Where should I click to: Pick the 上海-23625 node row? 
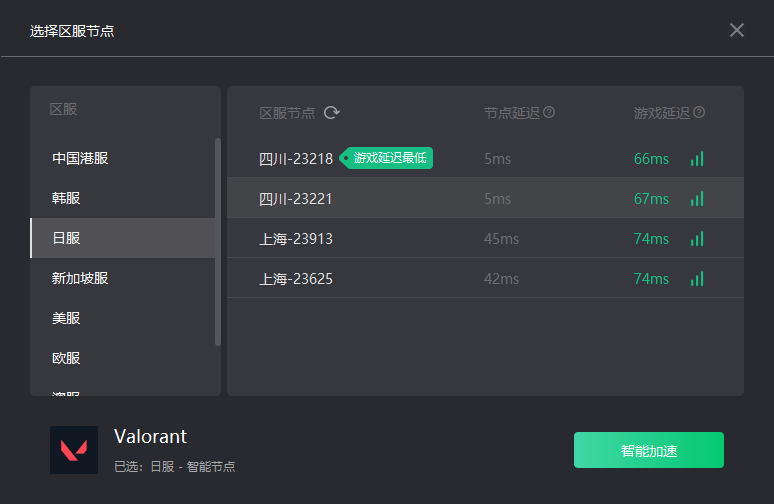tap(485, 278)
